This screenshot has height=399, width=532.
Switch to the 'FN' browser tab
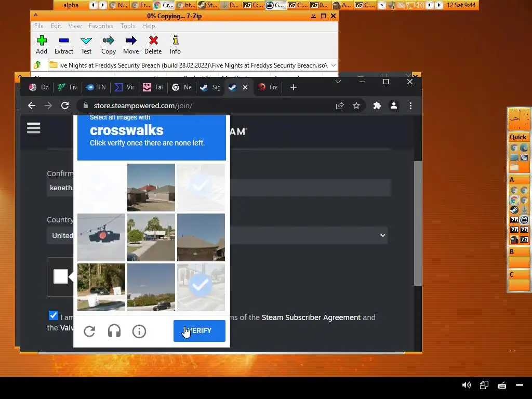coord(96,87)
